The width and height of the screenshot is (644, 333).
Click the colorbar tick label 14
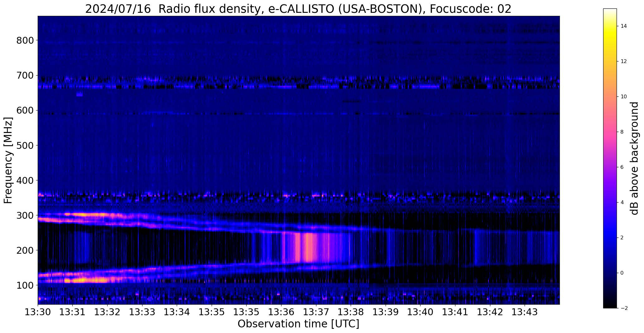624,26
